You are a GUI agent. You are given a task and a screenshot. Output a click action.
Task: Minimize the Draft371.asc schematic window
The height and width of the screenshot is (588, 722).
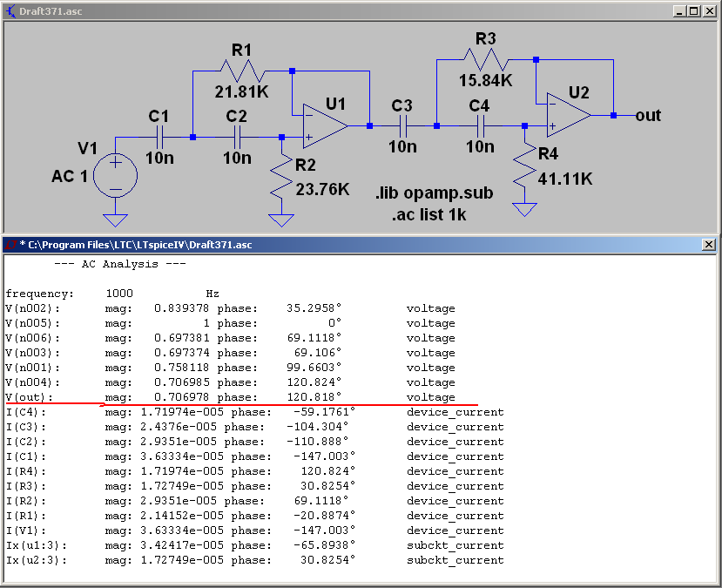point(679,11)
